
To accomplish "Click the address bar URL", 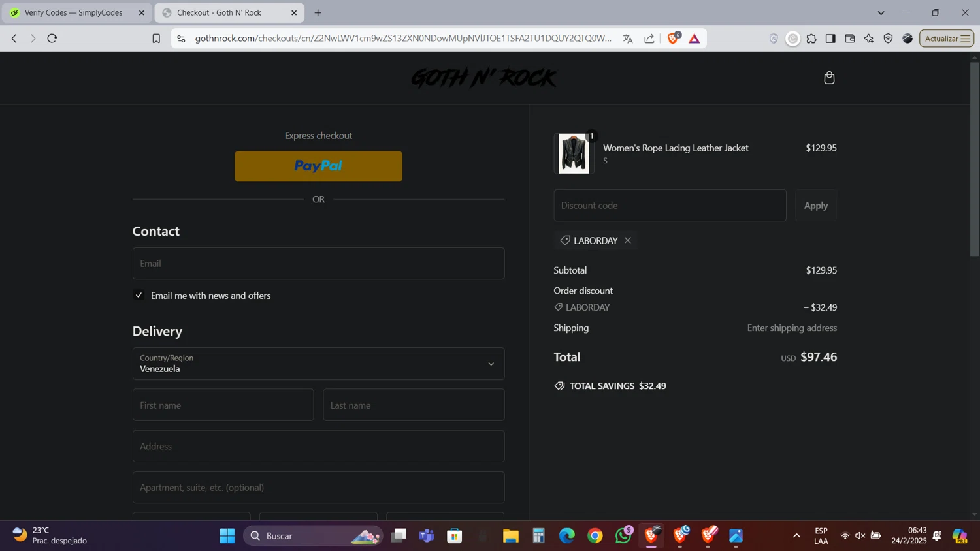I will (x=403, y=39).
